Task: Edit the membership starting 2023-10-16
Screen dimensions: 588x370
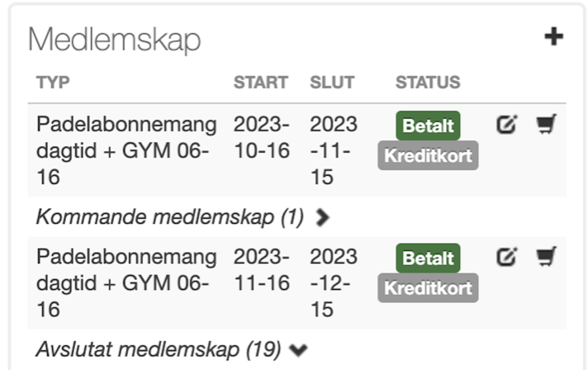Action: pos(506,125)
